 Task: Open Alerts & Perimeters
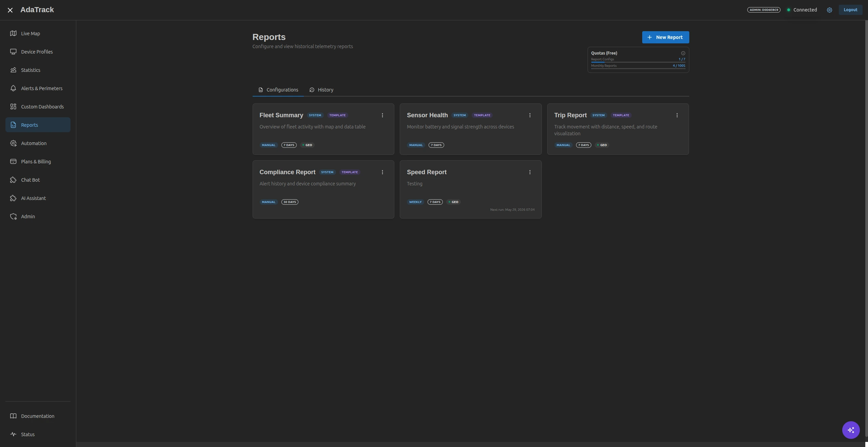(38, 88)
